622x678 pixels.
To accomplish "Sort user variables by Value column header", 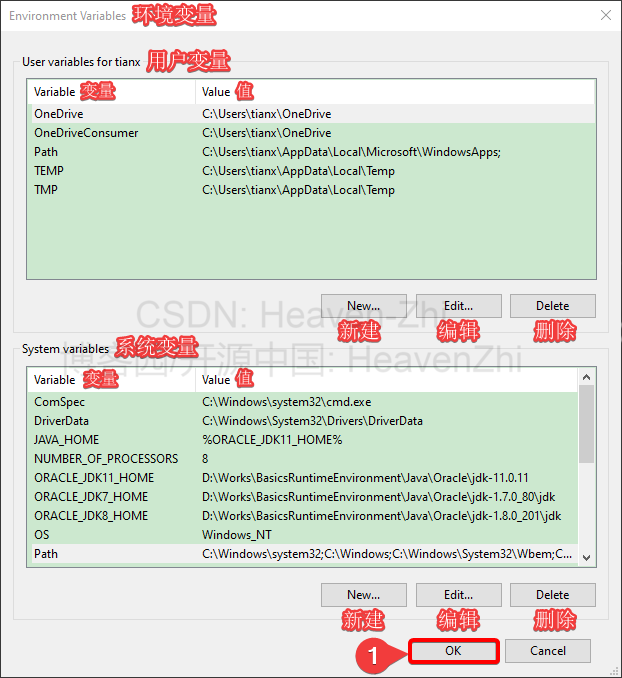I will (395, 92).
